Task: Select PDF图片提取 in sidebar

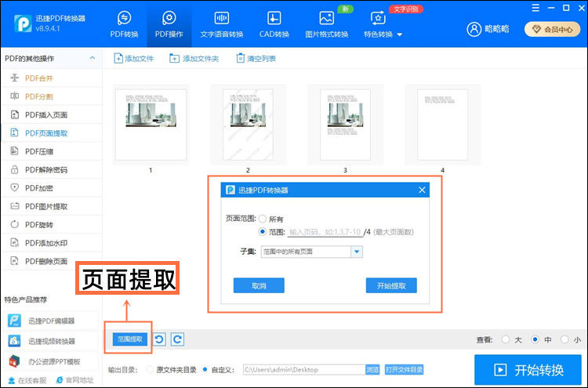Action: tap(52, 206)
